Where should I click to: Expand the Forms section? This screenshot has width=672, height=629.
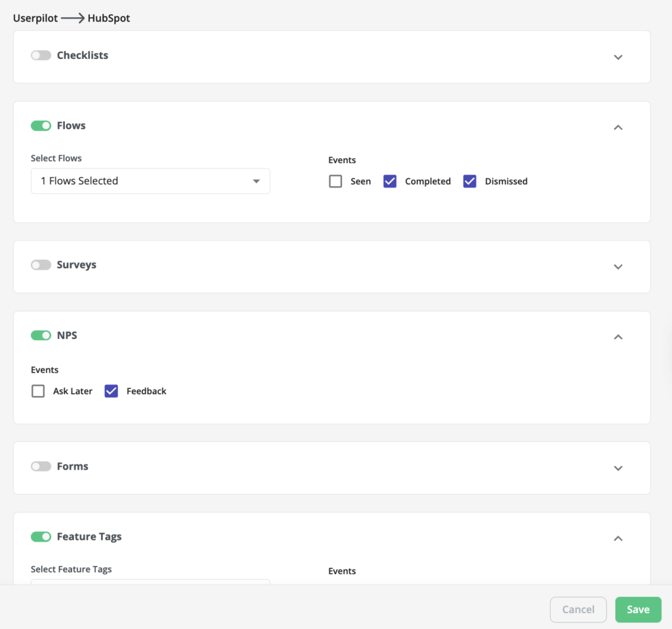point(618,468)
